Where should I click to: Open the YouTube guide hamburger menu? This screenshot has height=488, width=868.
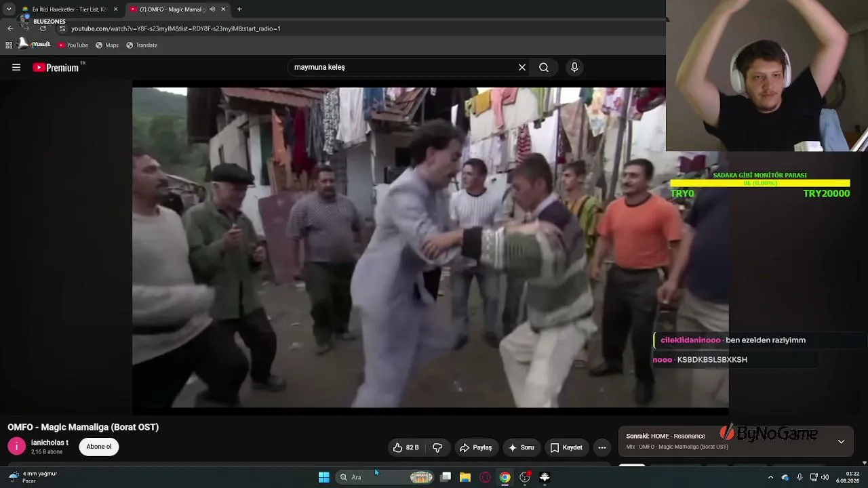[x=16, y=67]
